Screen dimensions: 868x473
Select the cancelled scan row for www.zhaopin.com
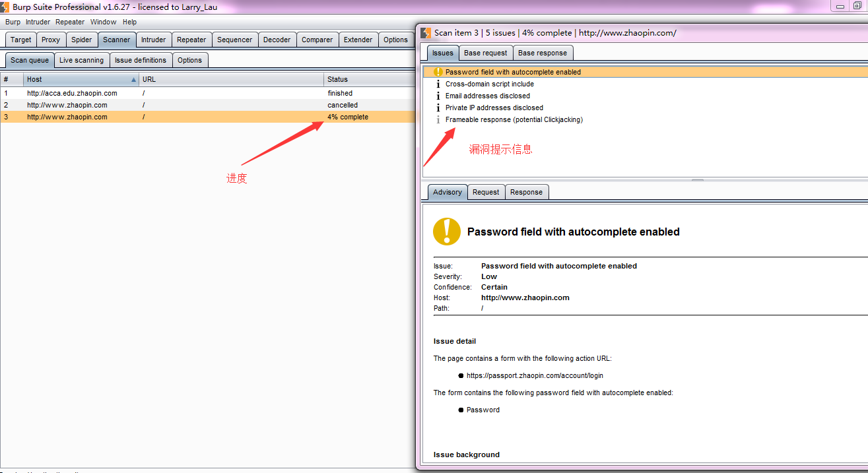click(x=198, y=105)
